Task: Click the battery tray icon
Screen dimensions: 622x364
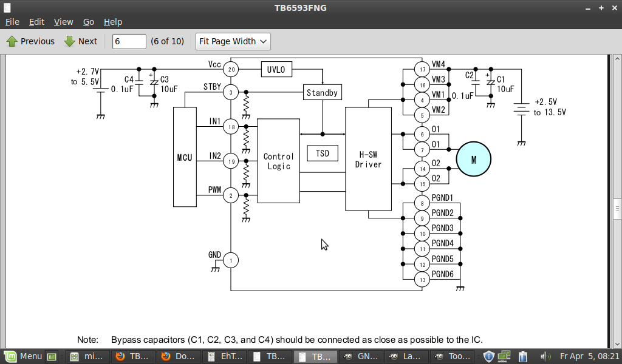Action: point(523,357)
